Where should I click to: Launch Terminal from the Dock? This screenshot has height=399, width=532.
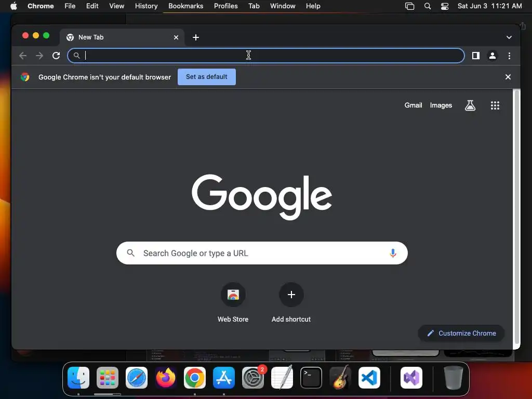click(x=311, y=378)
